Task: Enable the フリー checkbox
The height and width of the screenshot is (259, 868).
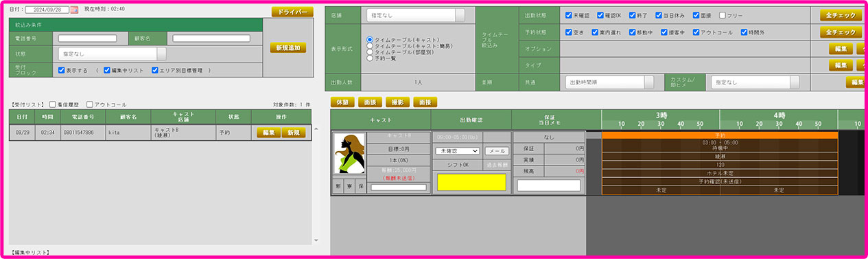Action: pos(722,15)
